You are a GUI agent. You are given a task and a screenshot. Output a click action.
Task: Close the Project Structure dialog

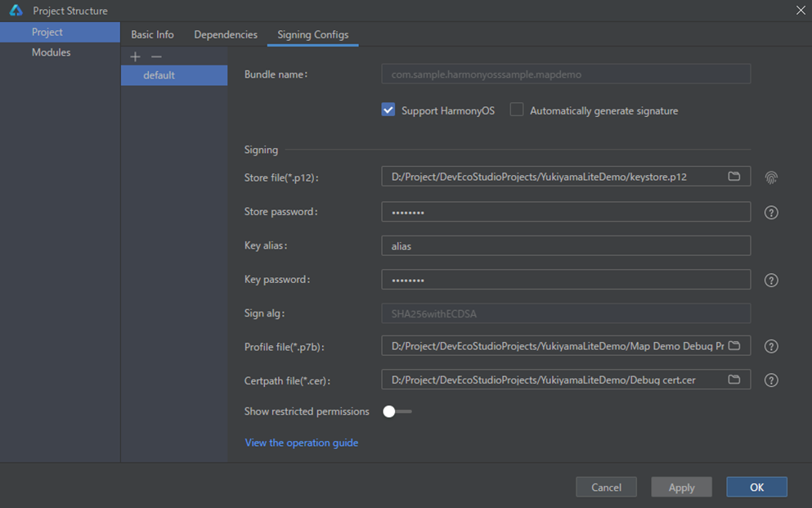click(x=801, y=11)
